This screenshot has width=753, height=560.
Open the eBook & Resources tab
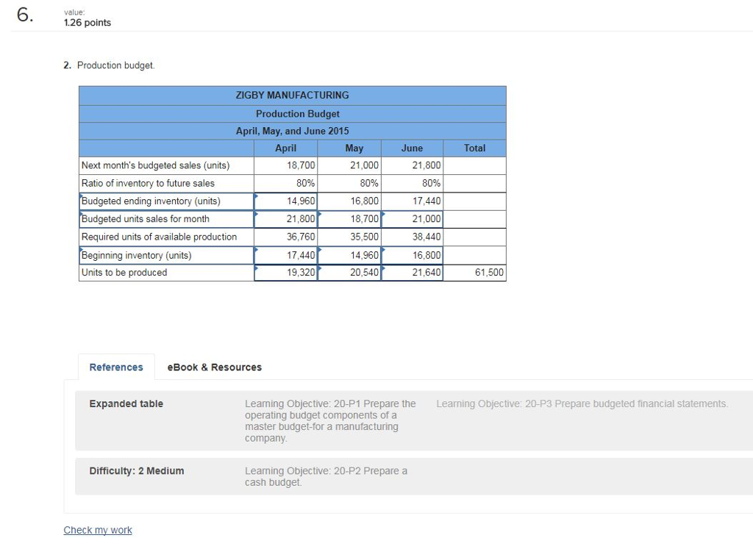tap(214, 367)
